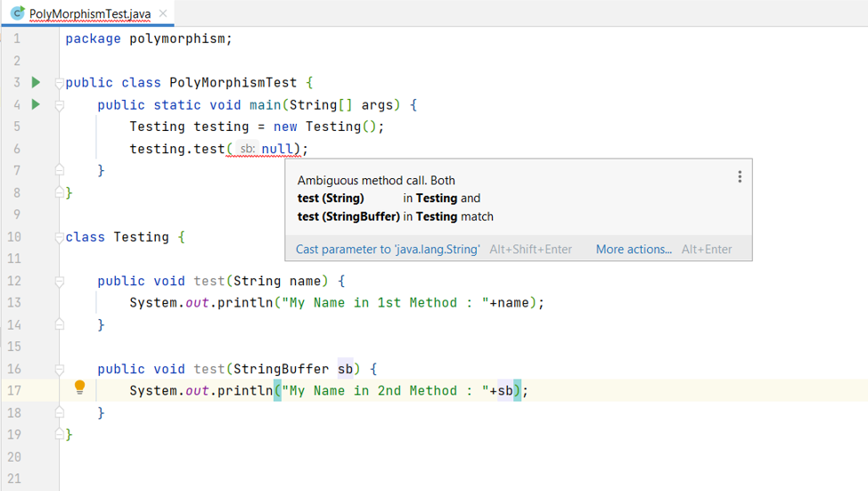Click line number 1 in gutter
The width and height of the screenshot is (868, 491).
click(x=17, y=38)
